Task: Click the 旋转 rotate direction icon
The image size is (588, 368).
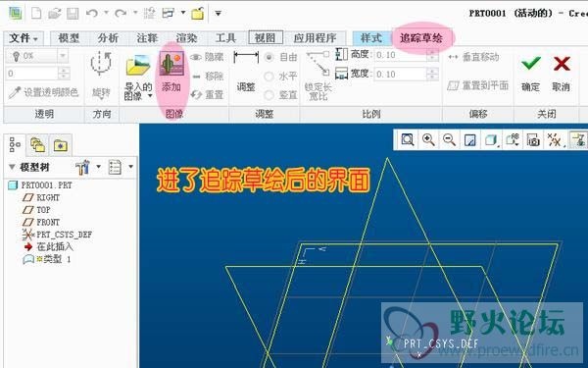Action: click(101, 63)
